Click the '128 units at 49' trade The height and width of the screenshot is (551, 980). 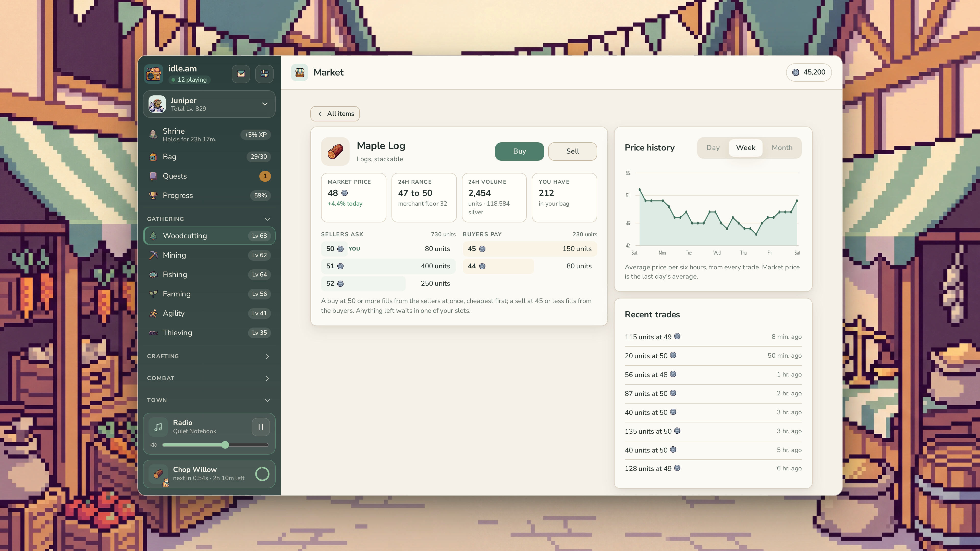(713, 469)
